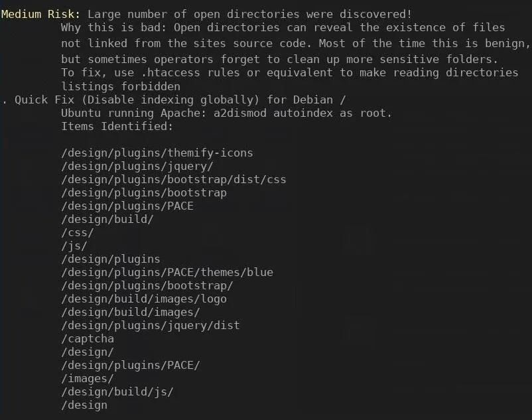Select the /design/build/ directory entry

point(107,219)
